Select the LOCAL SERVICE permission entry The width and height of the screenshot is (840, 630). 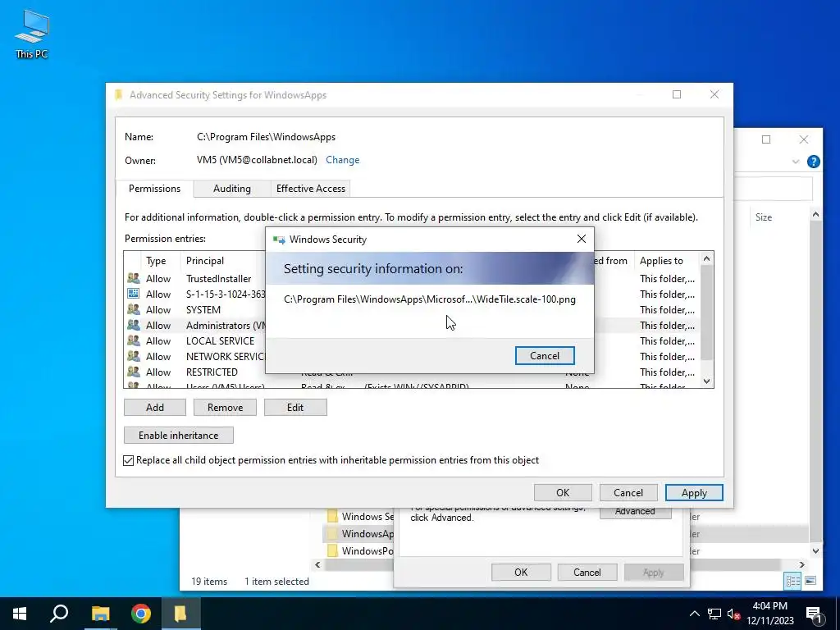coord(412,340)
